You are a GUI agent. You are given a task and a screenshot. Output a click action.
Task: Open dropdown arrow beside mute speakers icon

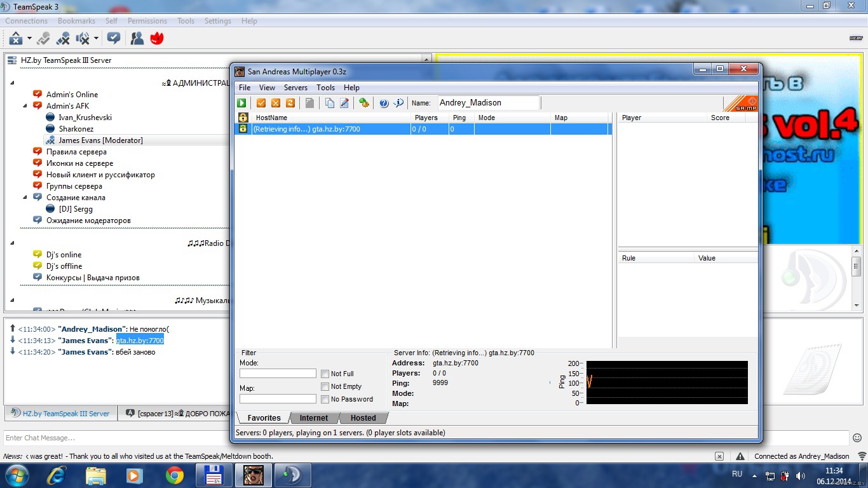click(96, 39)
